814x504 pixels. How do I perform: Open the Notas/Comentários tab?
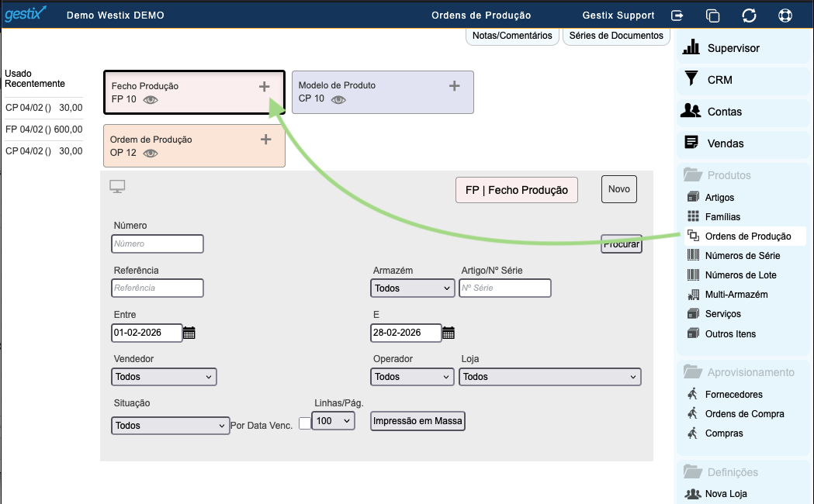click(x=511, y=36)
